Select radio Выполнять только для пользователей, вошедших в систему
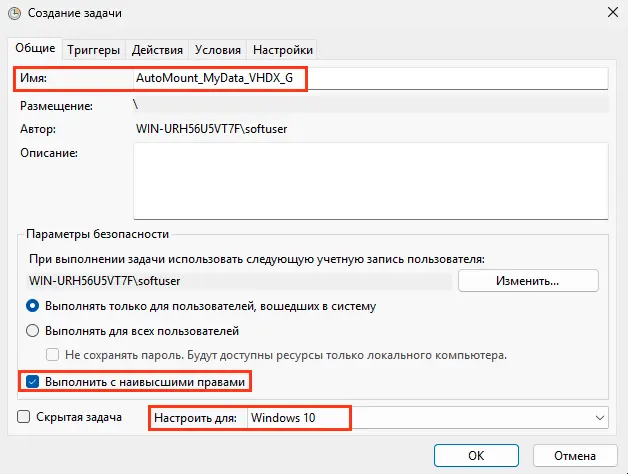The width and height of the screenshot is (628, 474). (33, 306)
